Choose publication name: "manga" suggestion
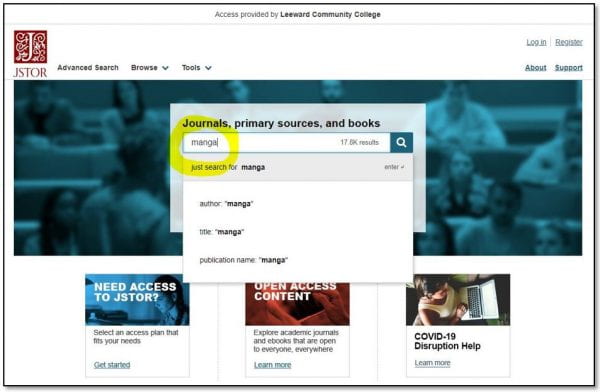This screenshot has height=392, width=600. tap(243, 260)
